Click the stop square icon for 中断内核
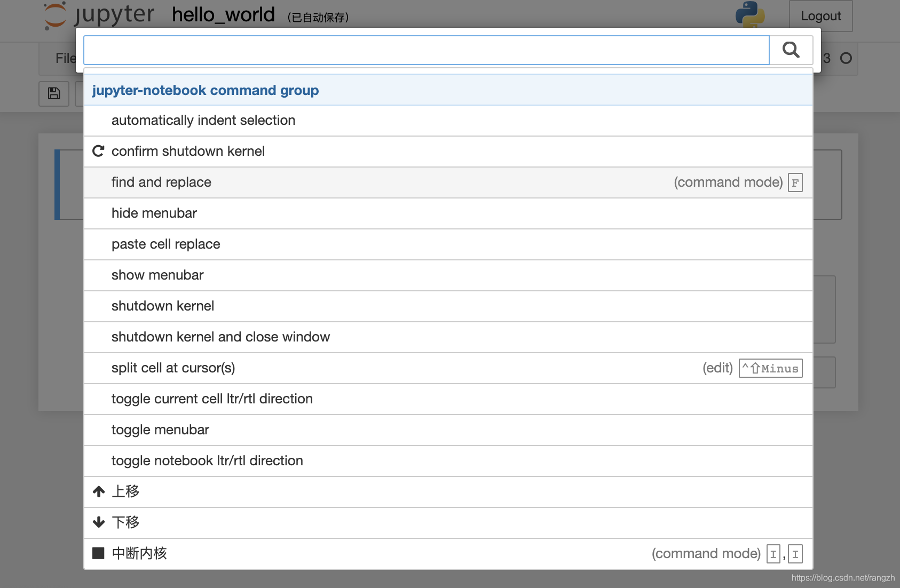This screenshot has width=900, height=588. click(98, 553)
